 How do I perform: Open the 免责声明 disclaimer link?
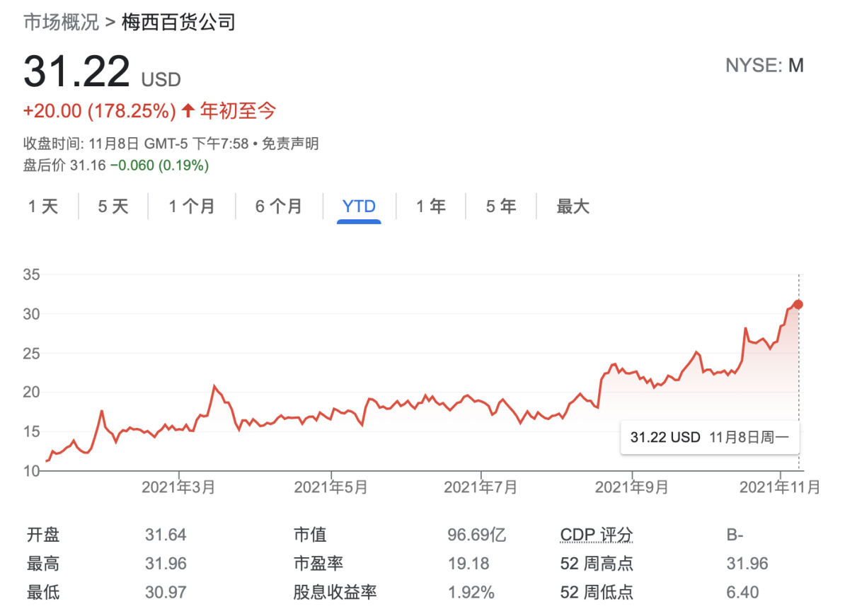(290, 144)
